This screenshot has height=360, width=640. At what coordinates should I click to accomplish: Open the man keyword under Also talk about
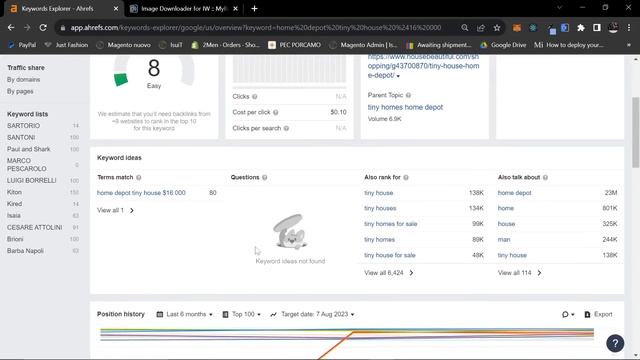pos(504,240)
